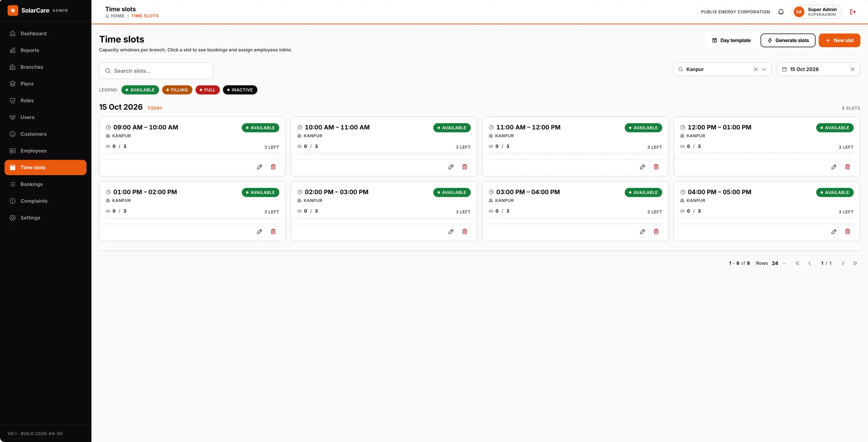Image resolution: width=868 pixels, height=442 pixels.
Task: Go to Branches in sidebar
Action: (46, 67)
